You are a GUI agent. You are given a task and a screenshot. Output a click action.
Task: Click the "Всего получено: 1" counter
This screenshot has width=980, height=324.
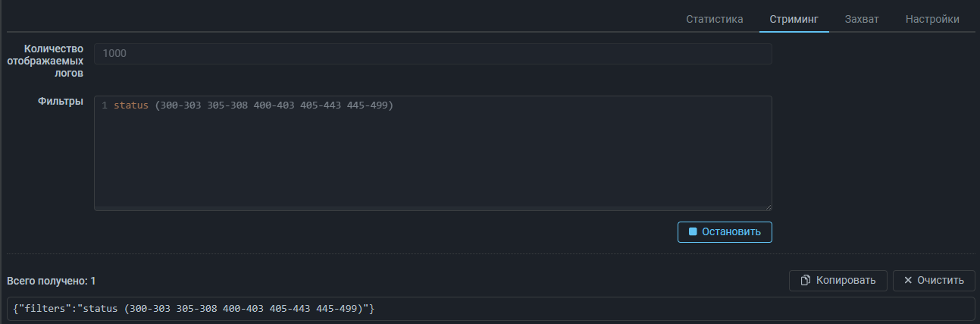click(x=52, y=281)
